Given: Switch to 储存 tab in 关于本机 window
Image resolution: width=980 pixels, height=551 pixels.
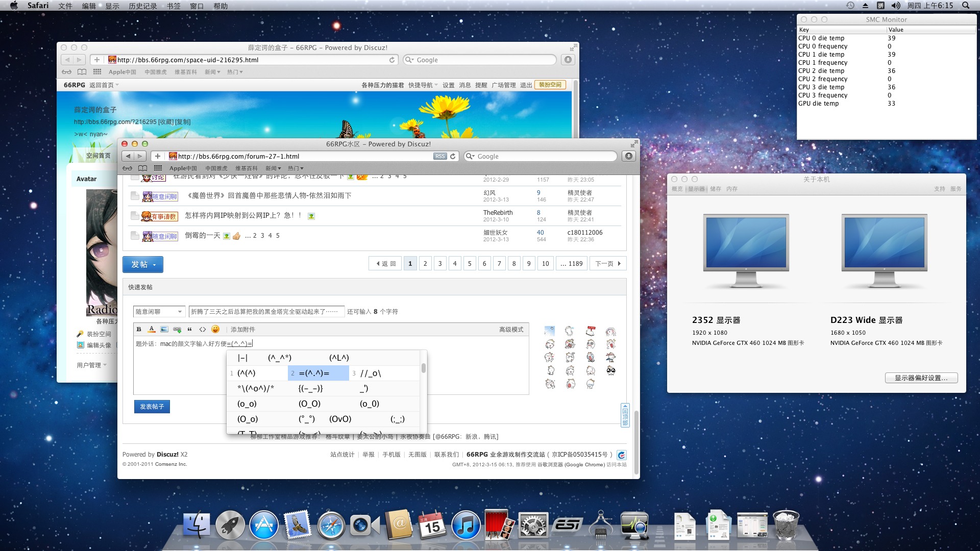Looking at the screenshot, I should click(x=716, y=189).
